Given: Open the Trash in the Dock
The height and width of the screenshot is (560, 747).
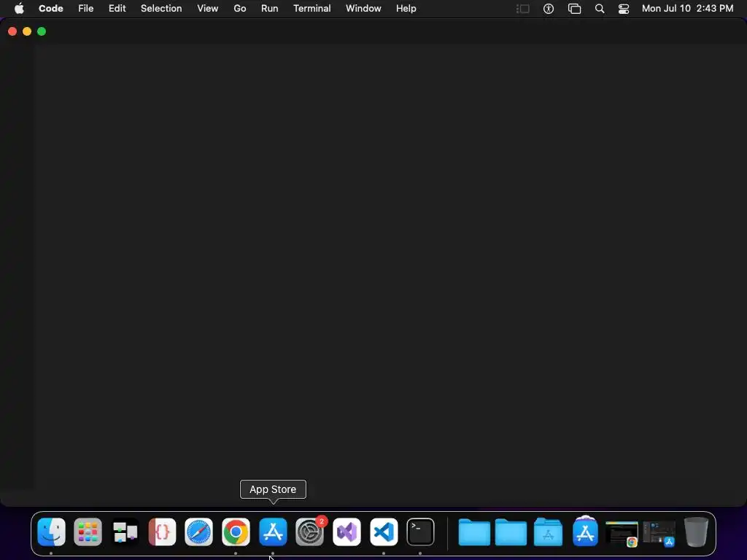Looking at the screenshot, I should [696, 532].
